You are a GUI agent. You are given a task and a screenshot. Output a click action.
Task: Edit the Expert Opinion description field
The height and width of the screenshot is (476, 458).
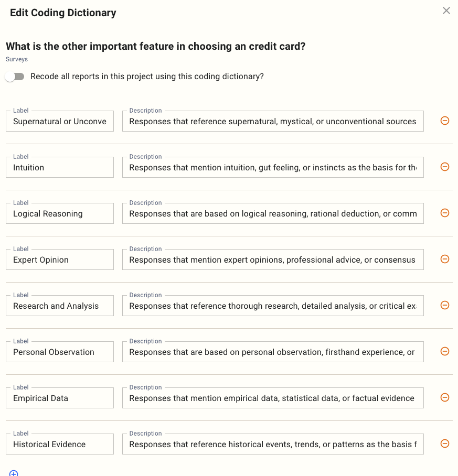pos(273,260)
